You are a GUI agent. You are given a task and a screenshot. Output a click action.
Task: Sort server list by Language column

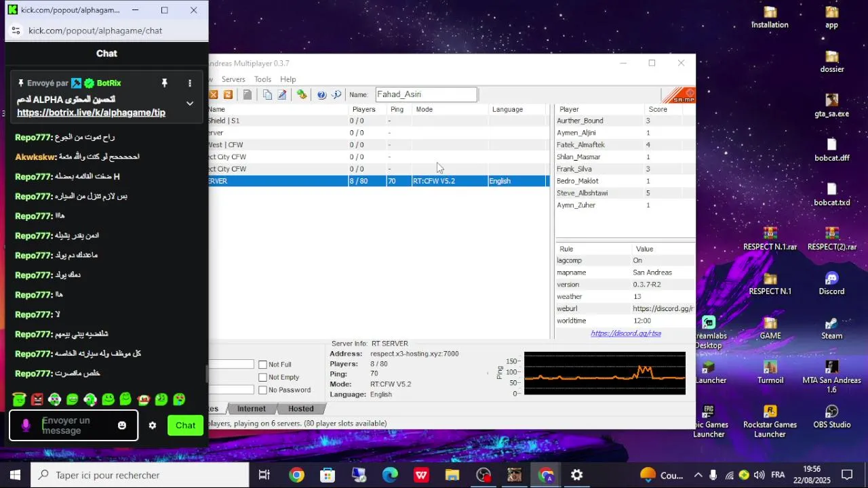click(x=517, y=109)
